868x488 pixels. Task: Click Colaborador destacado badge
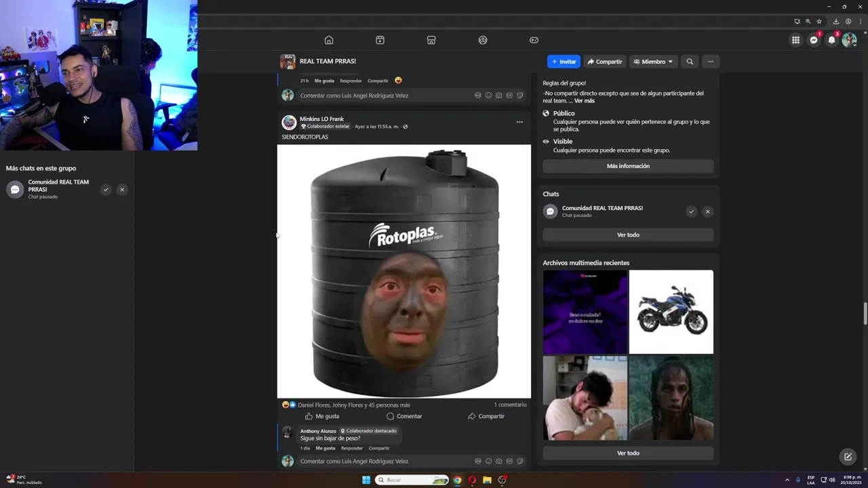[369, 431]
